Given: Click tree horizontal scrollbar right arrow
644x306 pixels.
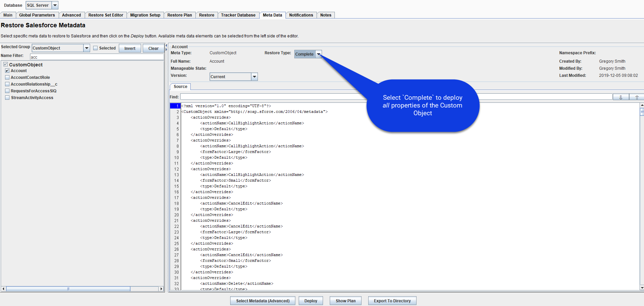Looking at the screenshot, I should 161,289.
